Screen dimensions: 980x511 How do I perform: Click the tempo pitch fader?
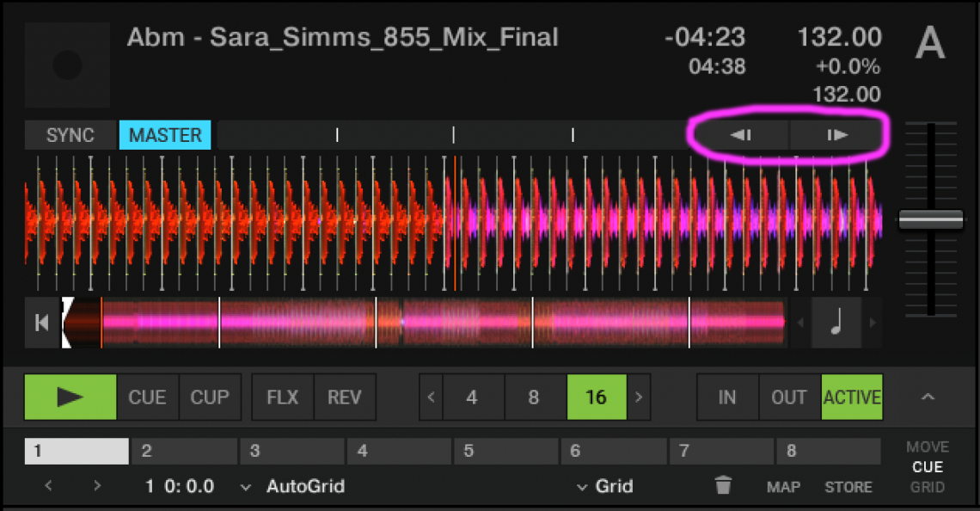931,219
